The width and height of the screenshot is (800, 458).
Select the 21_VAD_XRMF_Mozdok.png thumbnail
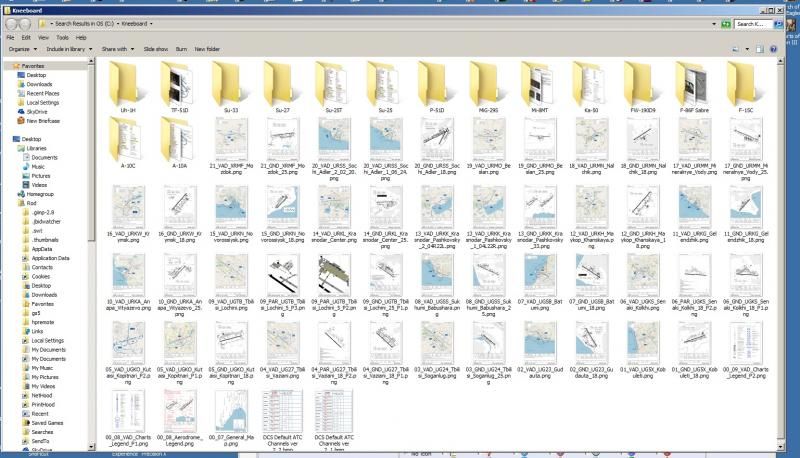click(x=231, y=146)
